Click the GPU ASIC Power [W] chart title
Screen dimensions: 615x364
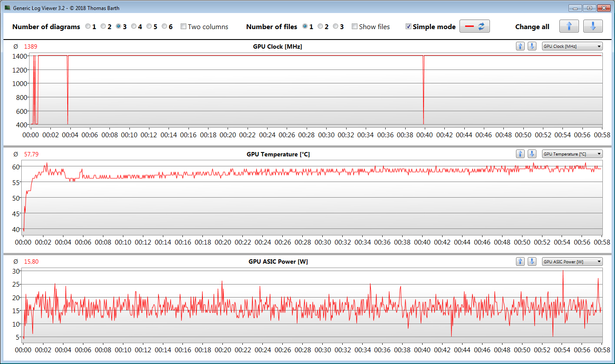click(278, 261)
